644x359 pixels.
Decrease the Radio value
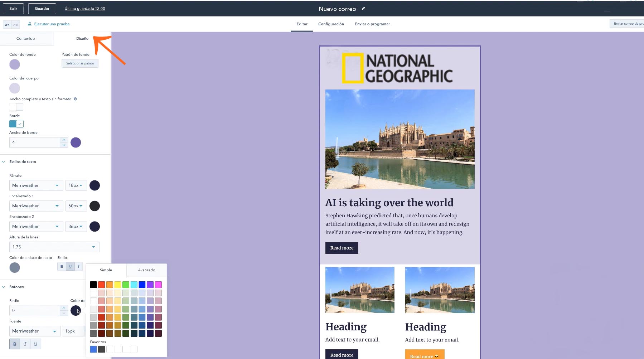pyautogui.click(x=64, y=313)
